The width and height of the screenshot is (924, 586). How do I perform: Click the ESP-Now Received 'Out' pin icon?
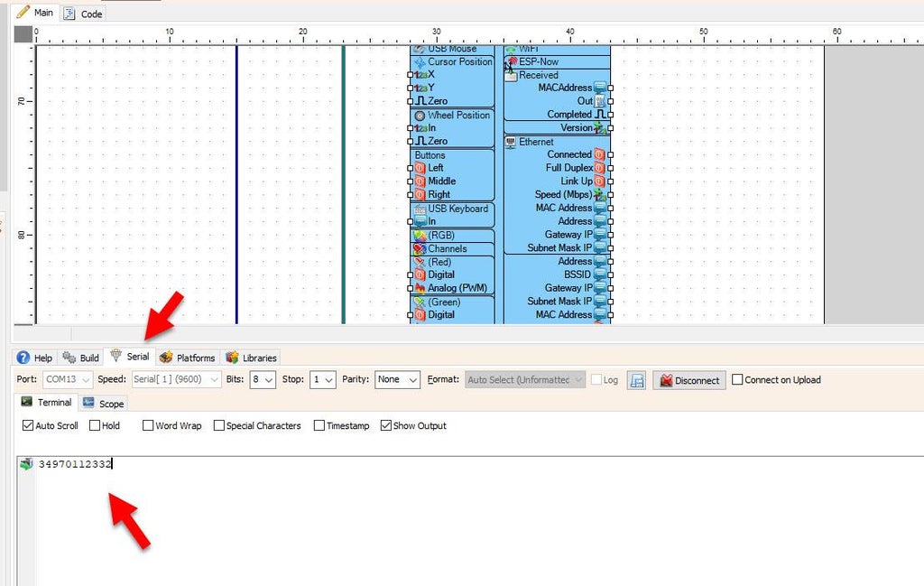coord(600,101)
